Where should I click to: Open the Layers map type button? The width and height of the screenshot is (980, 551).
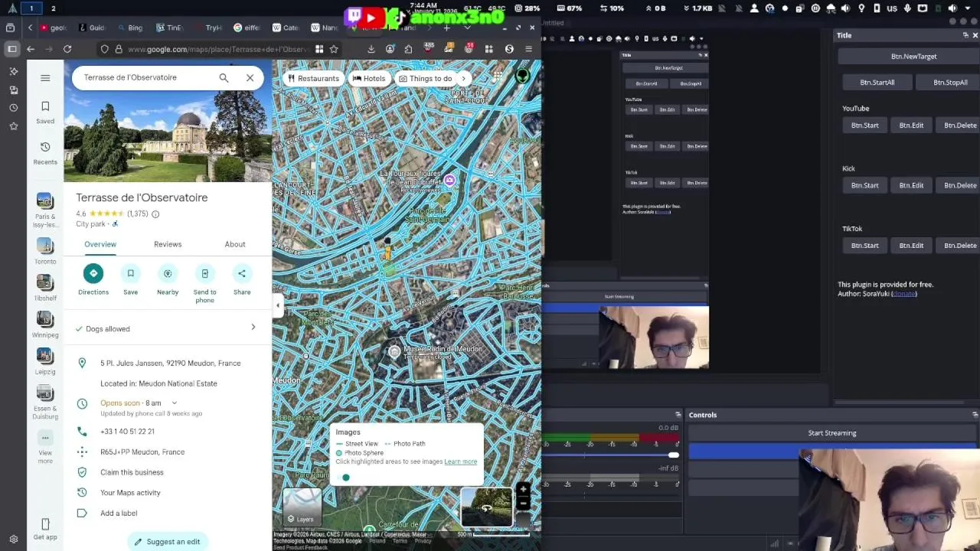coord(302,507)
